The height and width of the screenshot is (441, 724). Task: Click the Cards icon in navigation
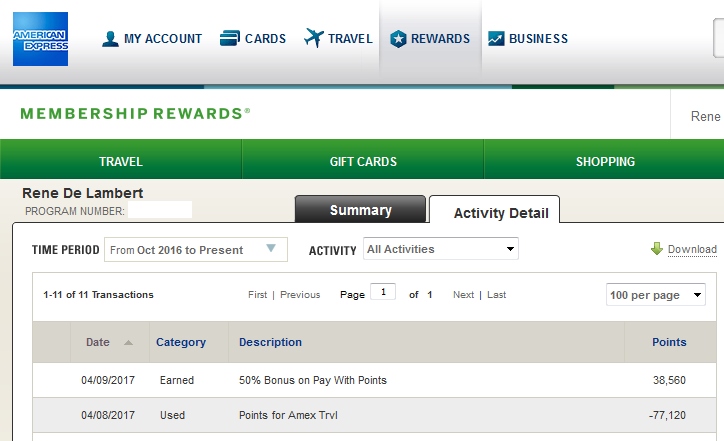pos(228,39)
